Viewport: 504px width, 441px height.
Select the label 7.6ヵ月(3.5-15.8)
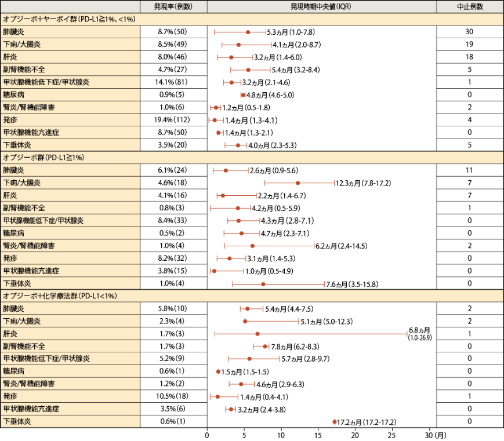coord(352,285)
